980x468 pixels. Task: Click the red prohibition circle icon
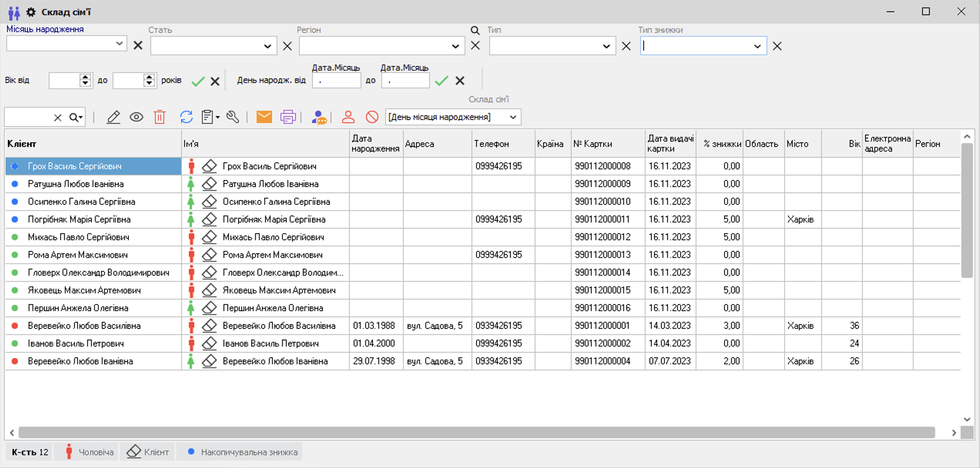pyautogui.click(x=372, y=117)
